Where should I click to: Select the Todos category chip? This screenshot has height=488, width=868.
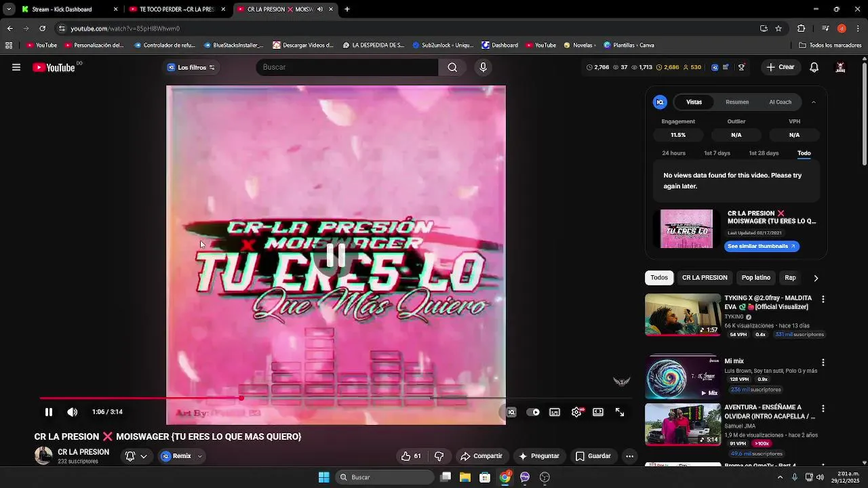pos(659,278)
